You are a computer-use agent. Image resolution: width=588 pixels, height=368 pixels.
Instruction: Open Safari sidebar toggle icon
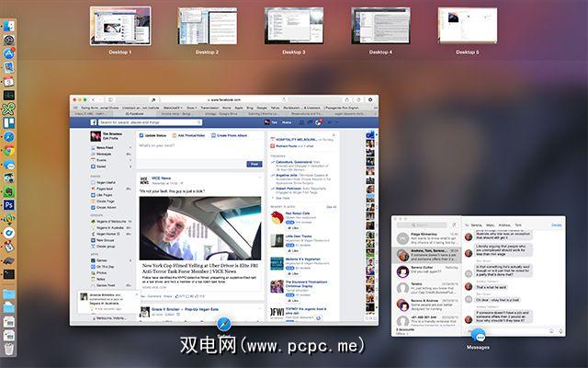click(110, 100)
